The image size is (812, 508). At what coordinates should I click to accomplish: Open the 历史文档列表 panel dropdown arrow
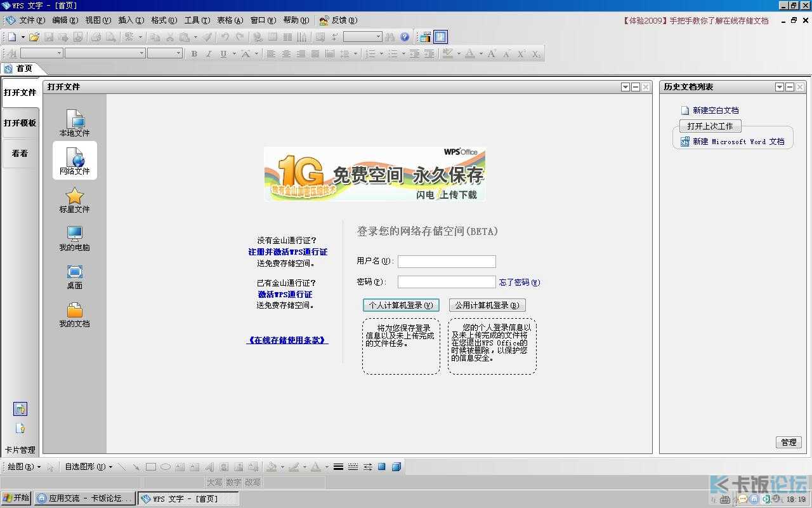(780, 87)
